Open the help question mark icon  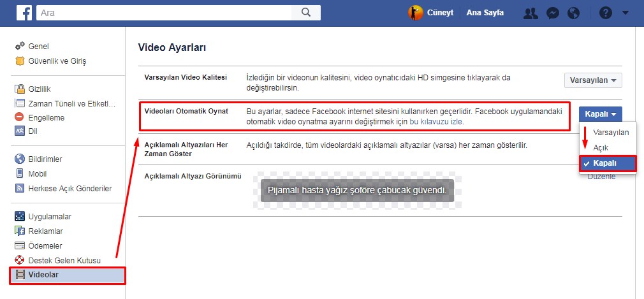click(605, 13)
